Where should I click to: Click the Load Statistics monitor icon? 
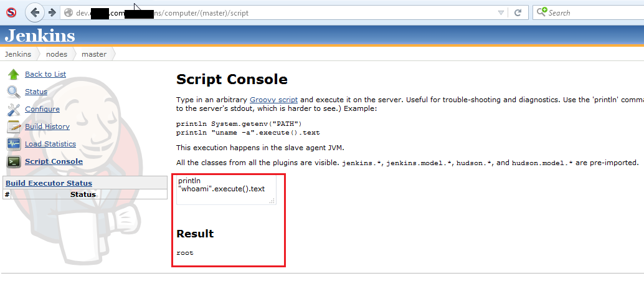pyautogui.click(x=14, y=145)
